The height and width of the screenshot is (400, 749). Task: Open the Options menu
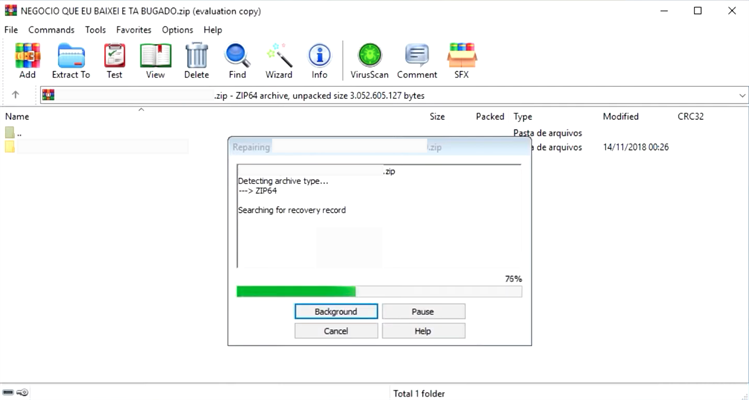177,30
